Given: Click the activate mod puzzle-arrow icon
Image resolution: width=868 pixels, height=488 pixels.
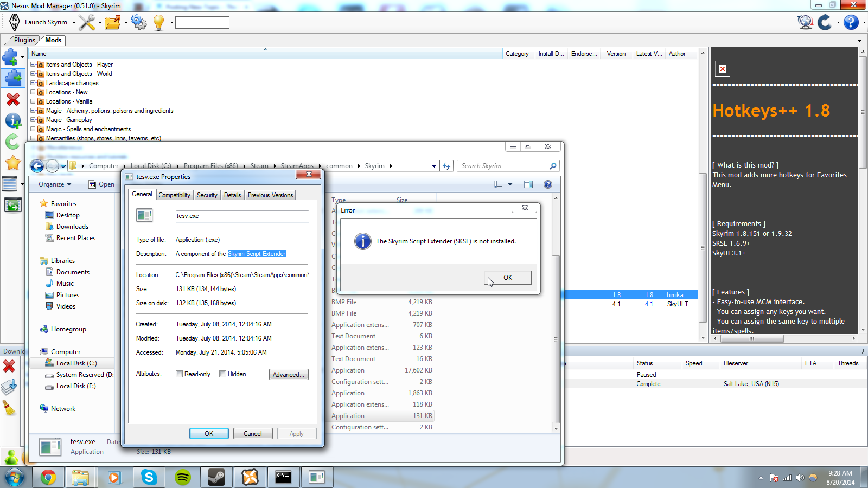Looking at the screenshot, I should click(12, 78).
